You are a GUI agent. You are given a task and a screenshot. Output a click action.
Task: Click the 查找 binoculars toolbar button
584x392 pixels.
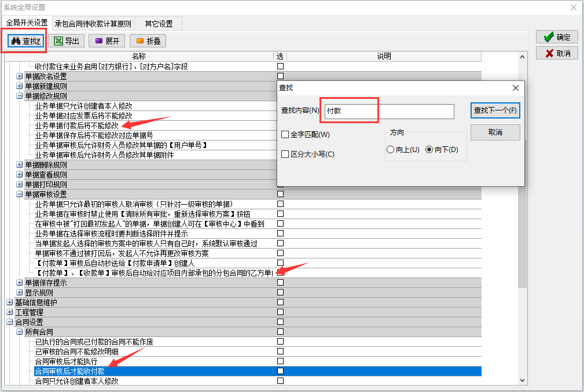point(26,41)
